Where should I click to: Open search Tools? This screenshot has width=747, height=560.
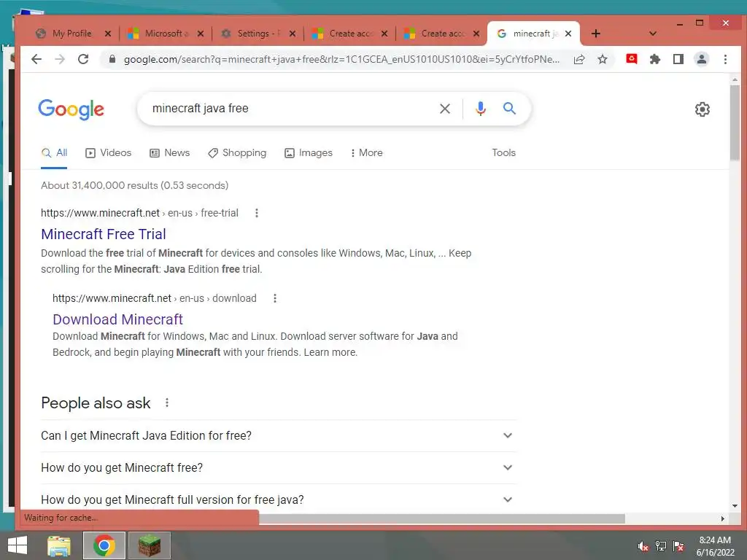(503, 153)
